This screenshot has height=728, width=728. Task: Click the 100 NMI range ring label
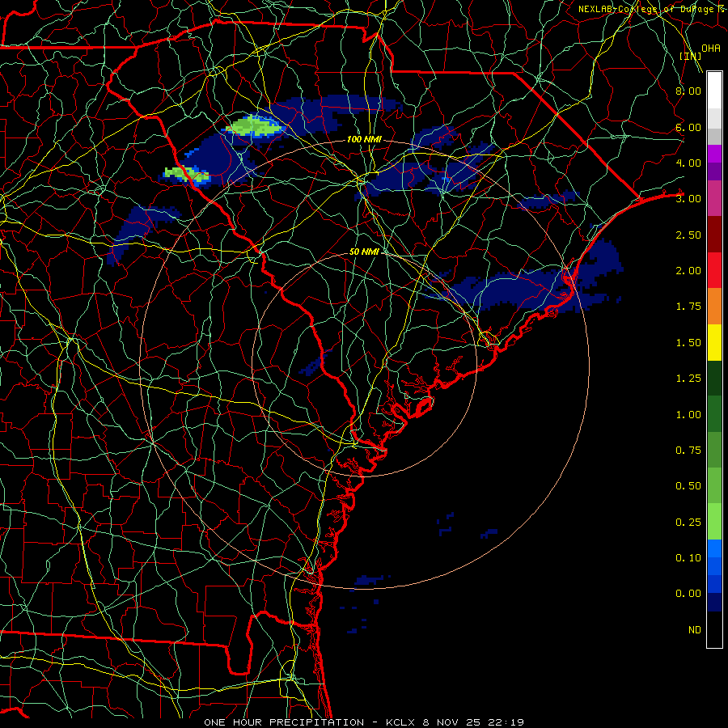coord(364,139)
